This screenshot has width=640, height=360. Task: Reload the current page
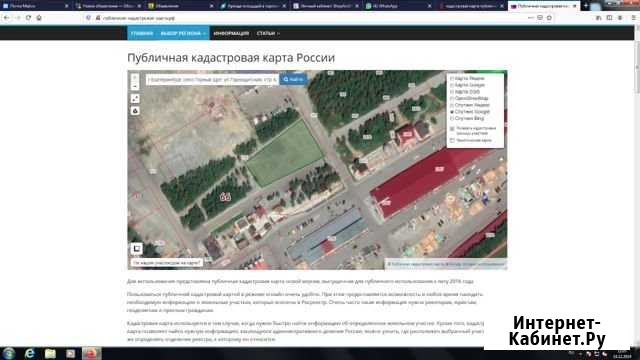28,18
